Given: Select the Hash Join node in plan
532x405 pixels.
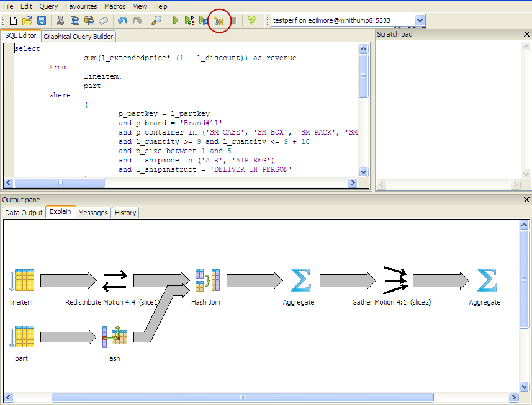Looking at the screenshot, I should point(207,281).
